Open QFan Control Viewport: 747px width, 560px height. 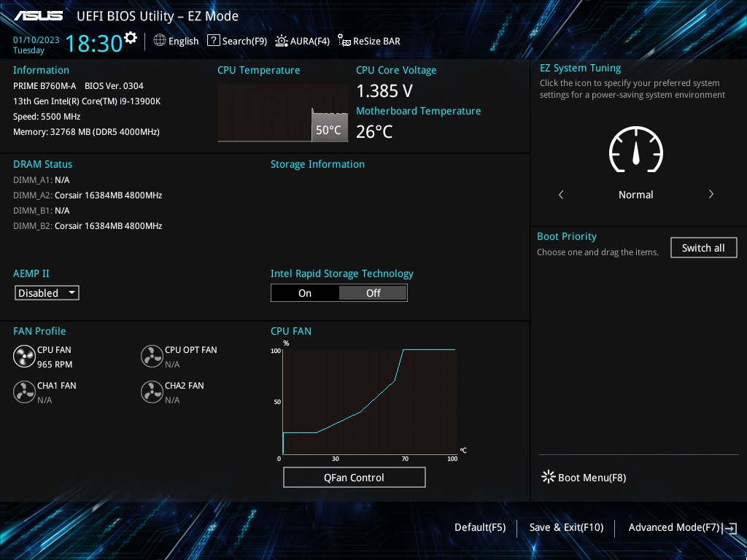pos(354,478)
